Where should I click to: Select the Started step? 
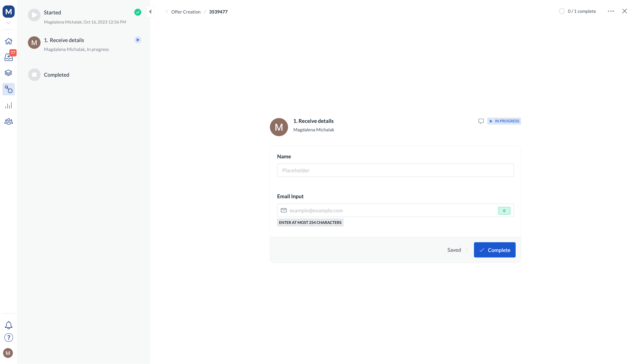85,17
